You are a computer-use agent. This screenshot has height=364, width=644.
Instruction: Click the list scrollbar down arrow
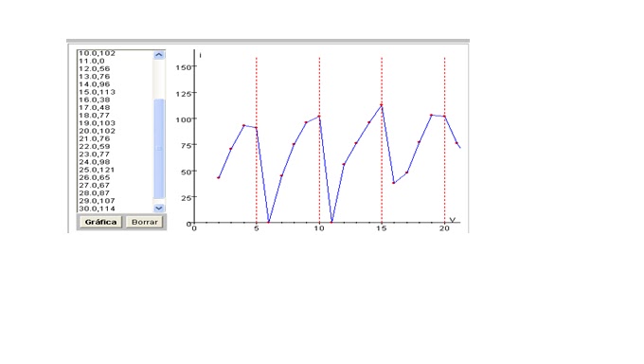coord(159,209)
